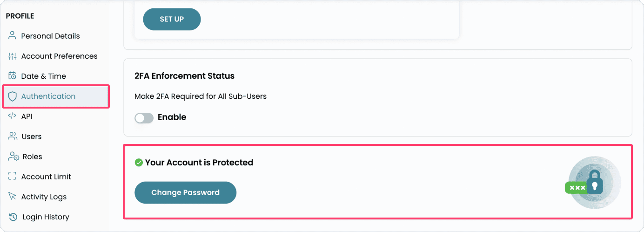Click the Account Preferences sliders icon
This screenshot has height=232, width=644.
(13, 56)
